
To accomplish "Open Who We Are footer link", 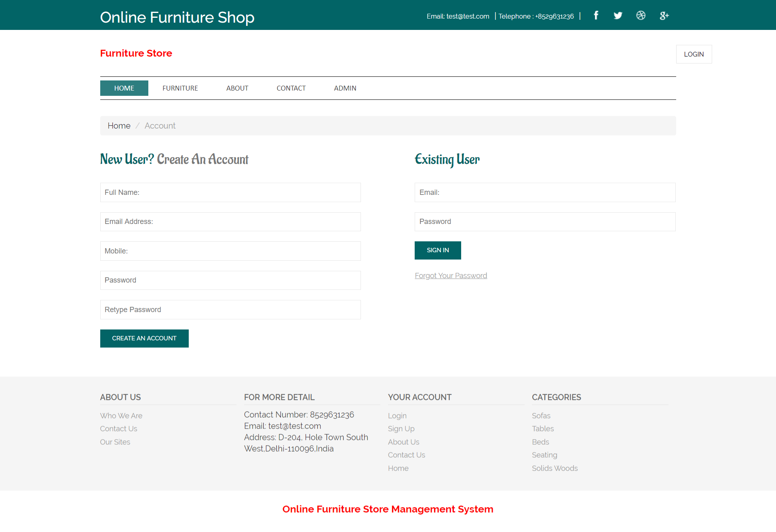I will 121,416.
